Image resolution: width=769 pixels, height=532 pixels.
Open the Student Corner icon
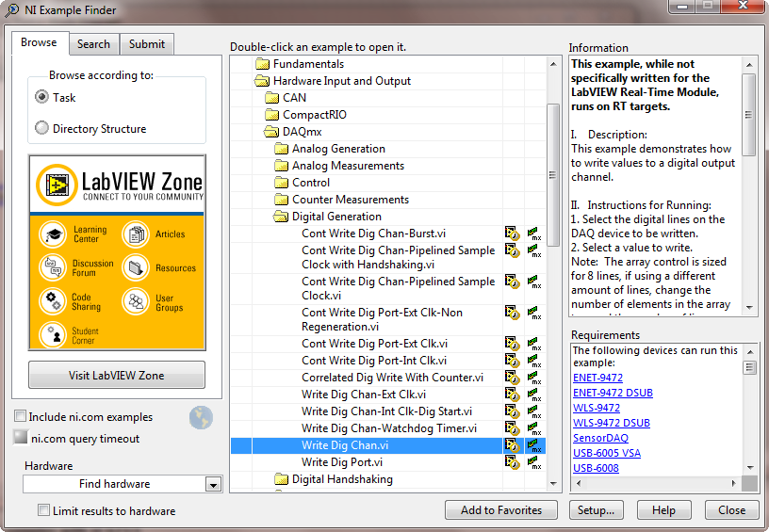pyautogui.click(x=53, y=334)
